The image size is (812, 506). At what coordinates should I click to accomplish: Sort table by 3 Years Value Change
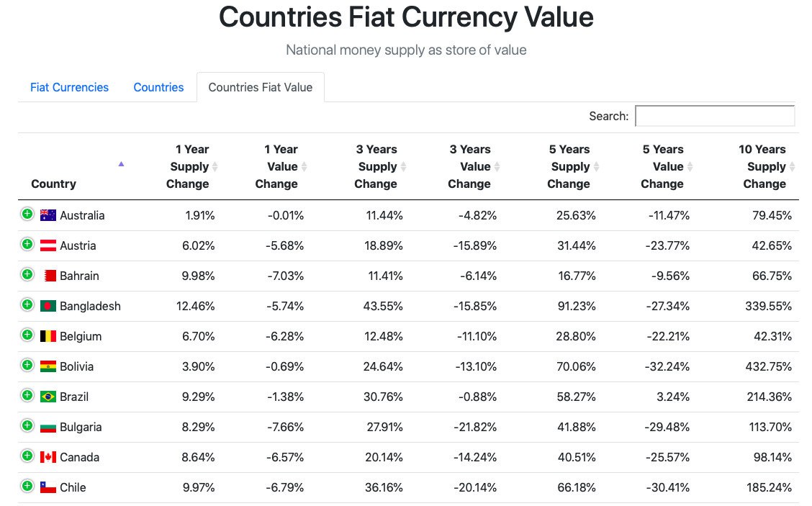coord(470,166)
